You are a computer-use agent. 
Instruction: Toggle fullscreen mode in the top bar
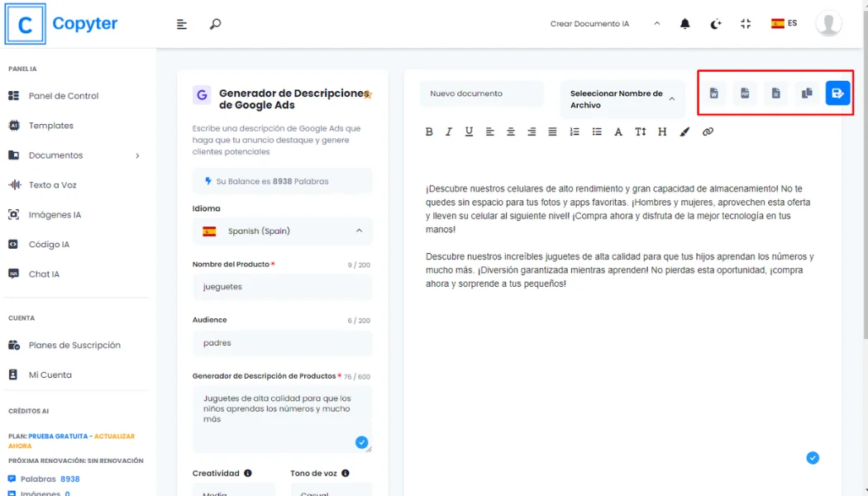[746, 24]
